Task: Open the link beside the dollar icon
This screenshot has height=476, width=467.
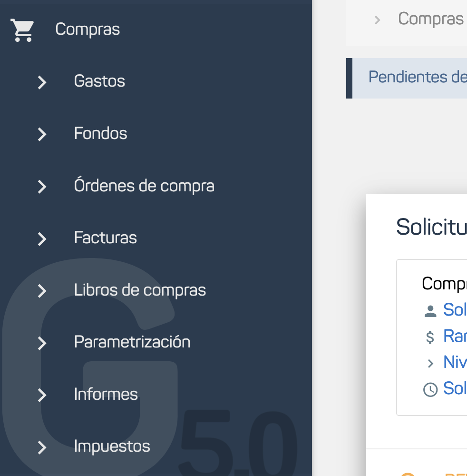Action: [x=455, y=337]
